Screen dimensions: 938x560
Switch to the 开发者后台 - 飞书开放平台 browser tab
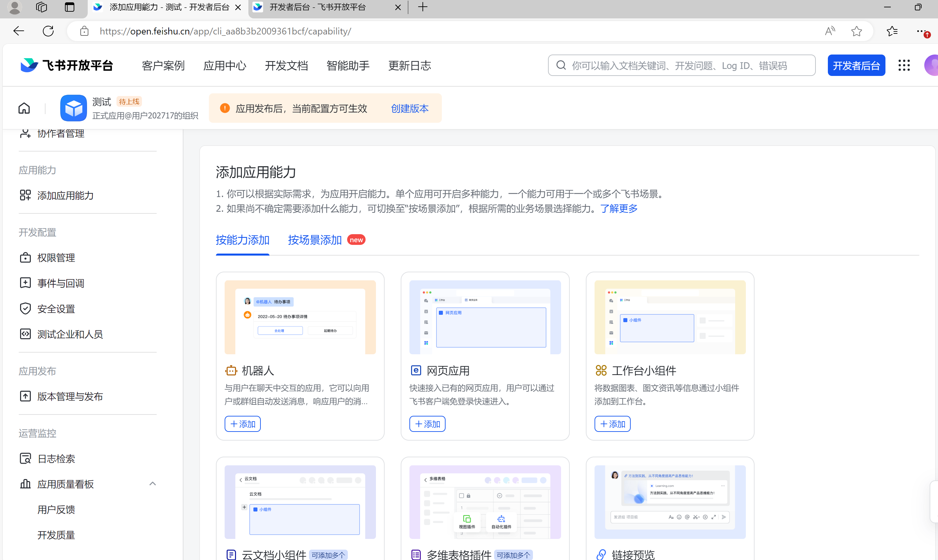coord(327,7)
